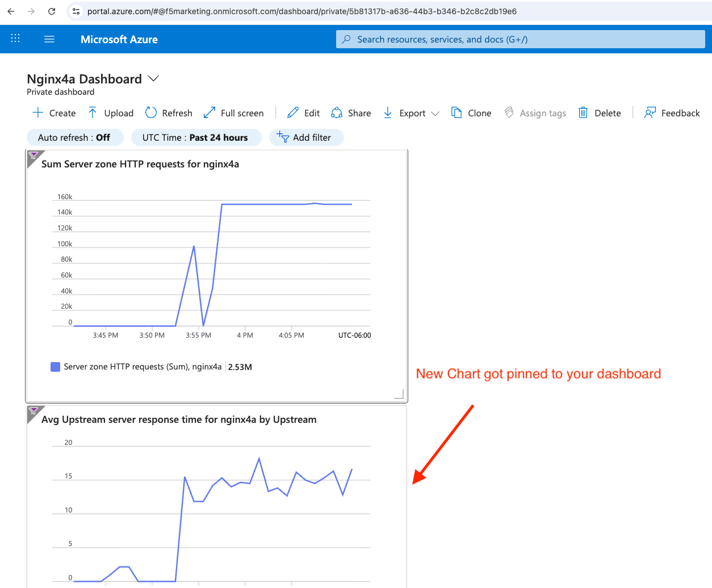Screen dimensions: 712x588
Task: Go back using the browser back arrow
Action: tap(11, 11)
